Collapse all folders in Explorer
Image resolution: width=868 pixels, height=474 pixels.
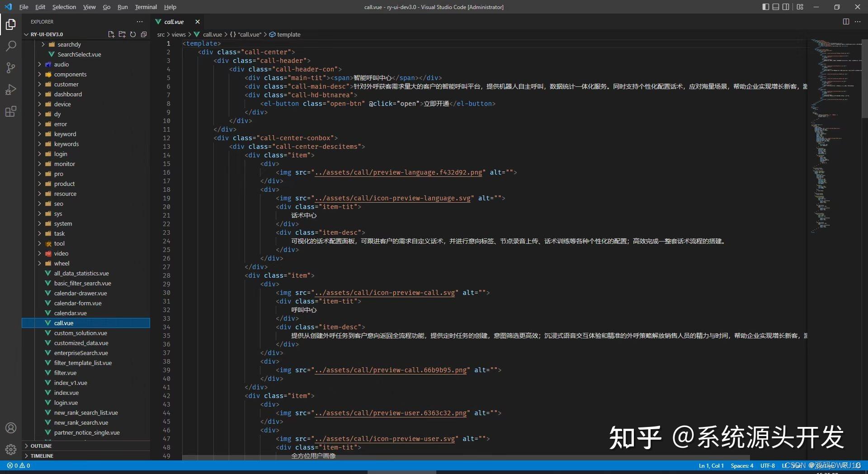[x=144, y=34]
